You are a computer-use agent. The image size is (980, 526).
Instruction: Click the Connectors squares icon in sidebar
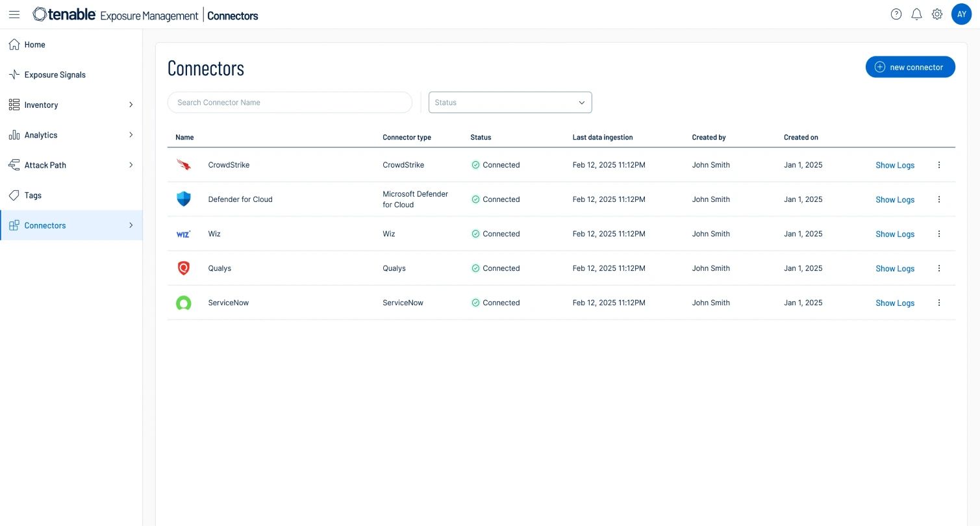(x=14, y=225)
